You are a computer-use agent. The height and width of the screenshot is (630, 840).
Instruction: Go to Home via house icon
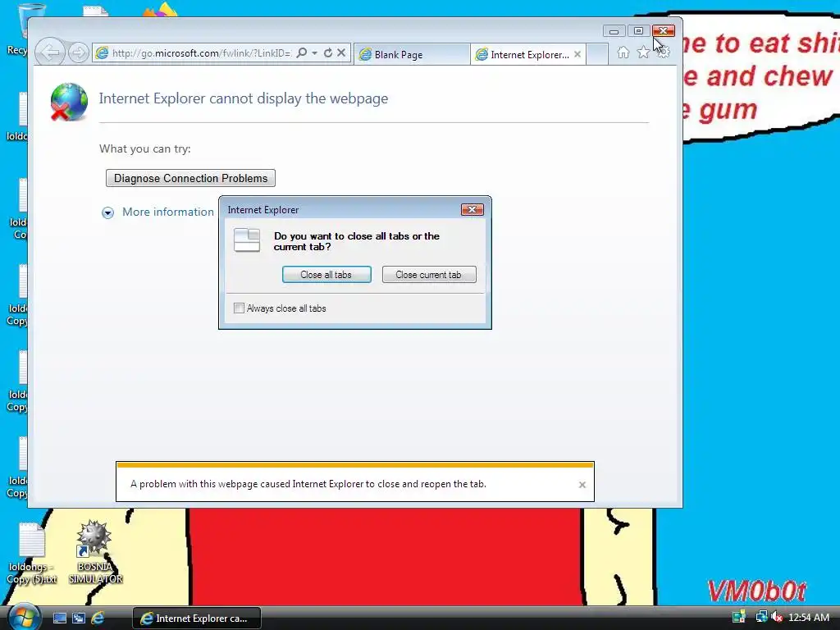click(x=623, y=52)
